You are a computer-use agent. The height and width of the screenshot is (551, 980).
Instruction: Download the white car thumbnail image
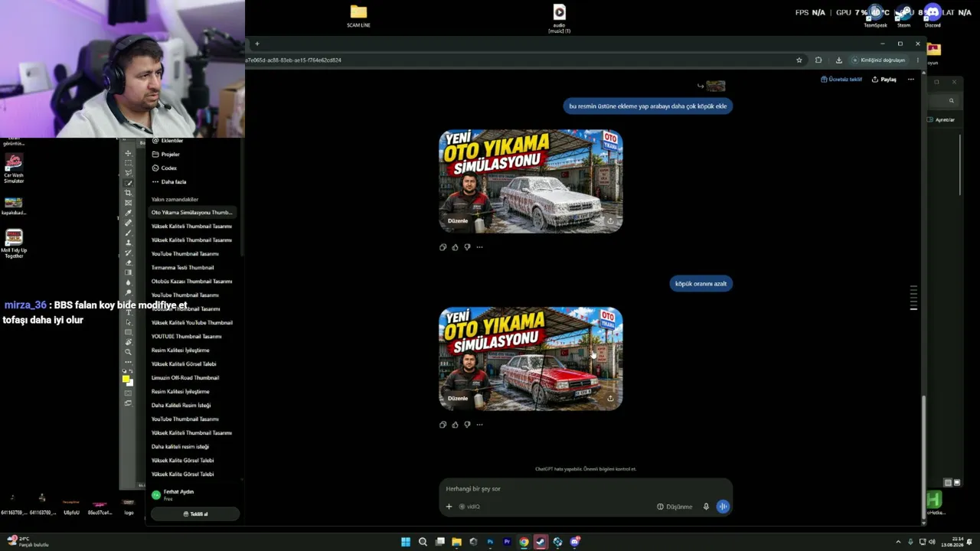click(x=610, y=220)
